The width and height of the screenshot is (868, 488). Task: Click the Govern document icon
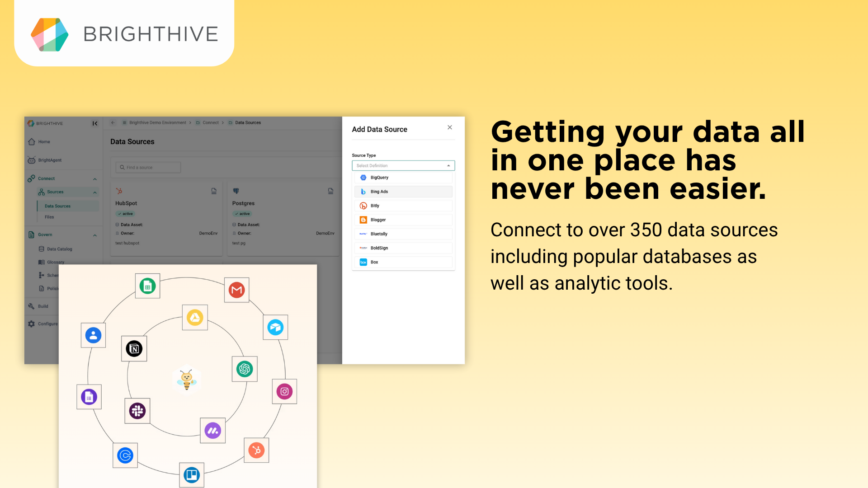click(x=31, y=235)
